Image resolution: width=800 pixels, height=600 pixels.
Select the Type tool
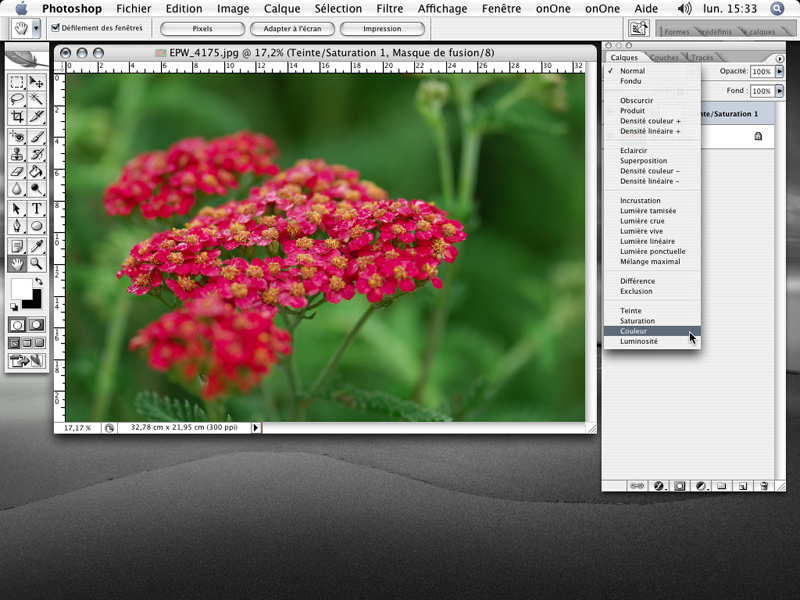point(36,209)
